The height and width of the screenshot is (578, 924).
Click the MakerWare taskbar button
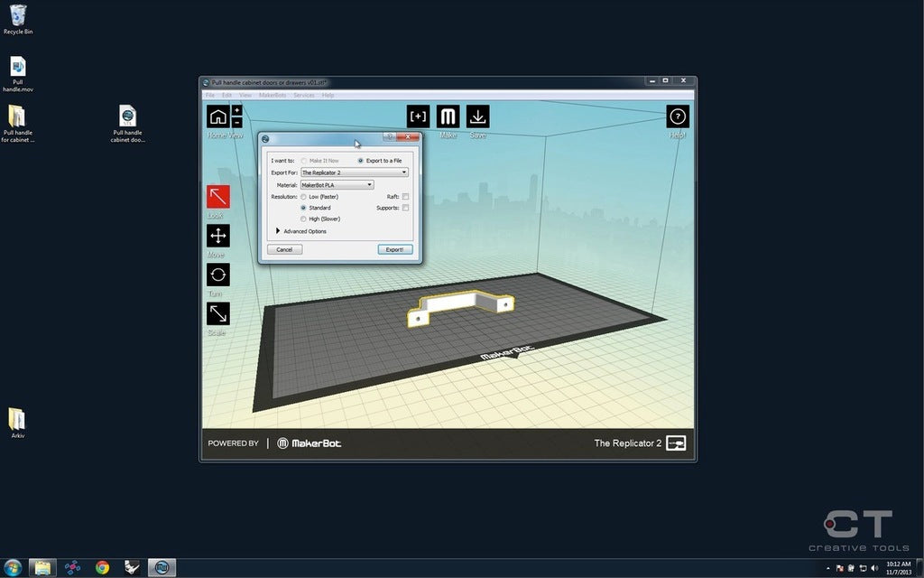162,567
